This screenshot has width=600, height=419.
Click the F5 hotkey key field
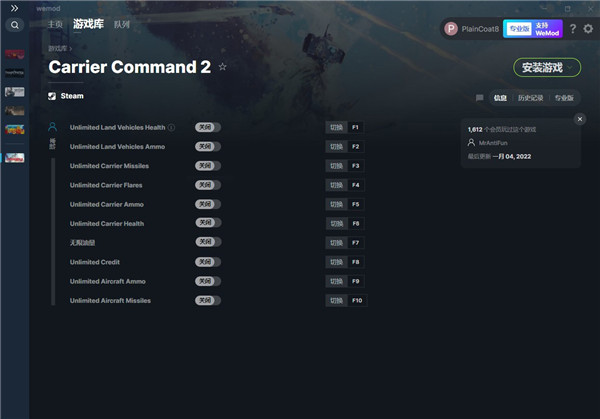(x=355, y=204)
